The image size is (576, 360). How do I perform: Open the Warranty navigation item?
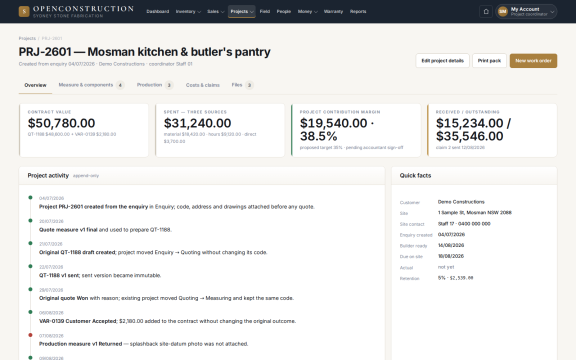point(333,11)
